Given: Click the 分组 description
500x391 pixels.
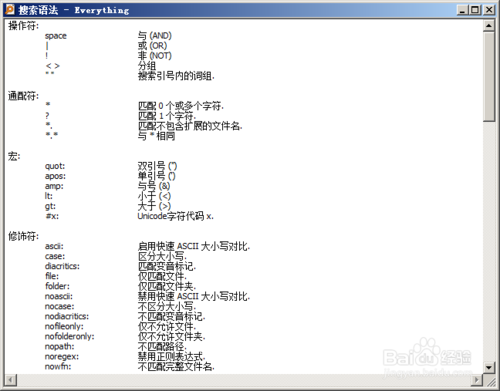Looking at the screenshot, I should click(x=147, y=65).
